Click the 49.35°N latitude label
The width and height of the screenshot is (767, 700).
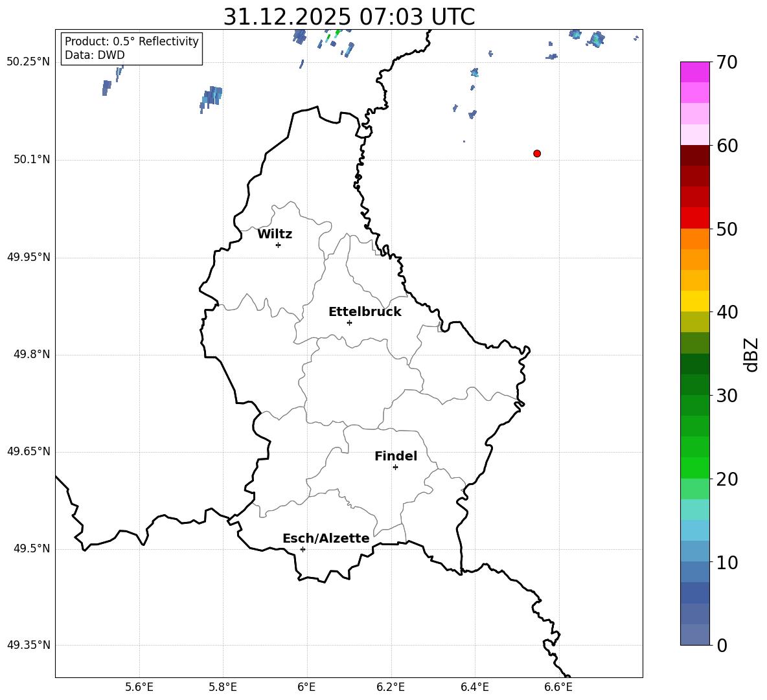coord(29,645)
